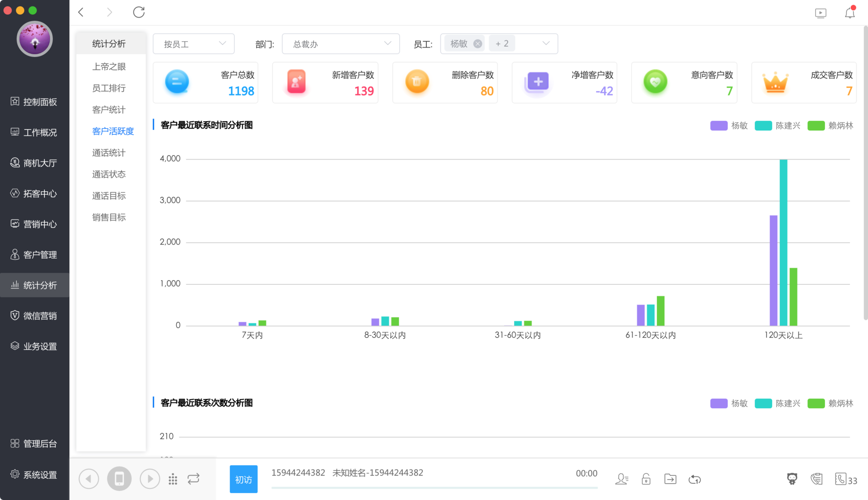Click the 净增客户数 plus icon

click(537, 83)
